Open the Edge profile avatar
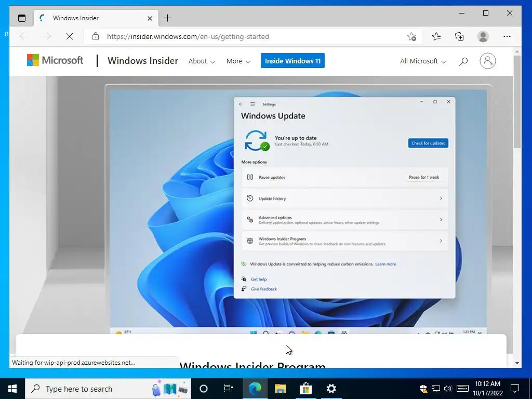The width and height of the screenshot is (532, 399). [483, 36]
